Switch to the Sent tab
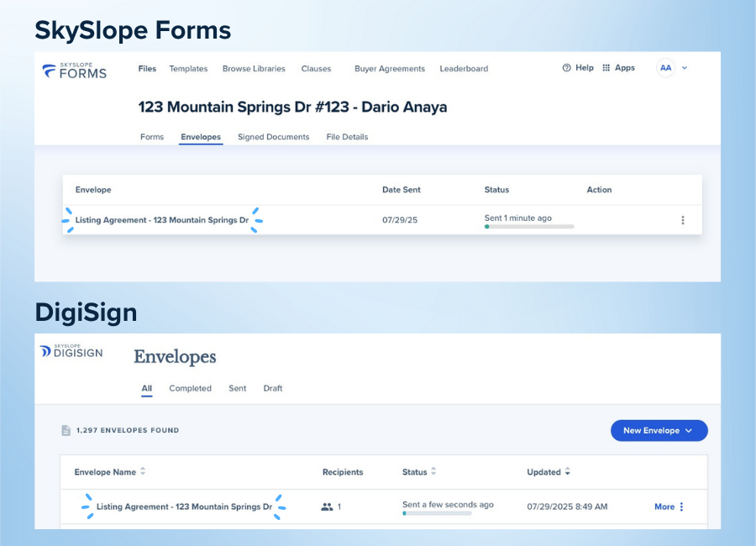This screenshot has width=756, height=546. 237,388
